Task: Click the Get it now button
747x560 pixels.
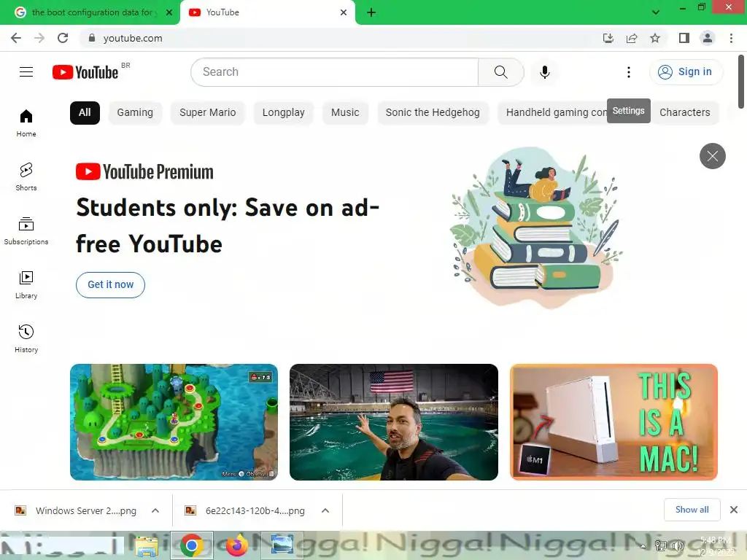Action: click(111, 285)
